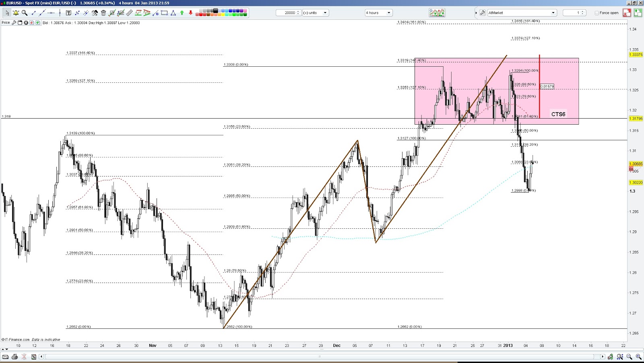Screen dimensions: 644x363
Task: Close the price panel with X icon
Action: 26,23
